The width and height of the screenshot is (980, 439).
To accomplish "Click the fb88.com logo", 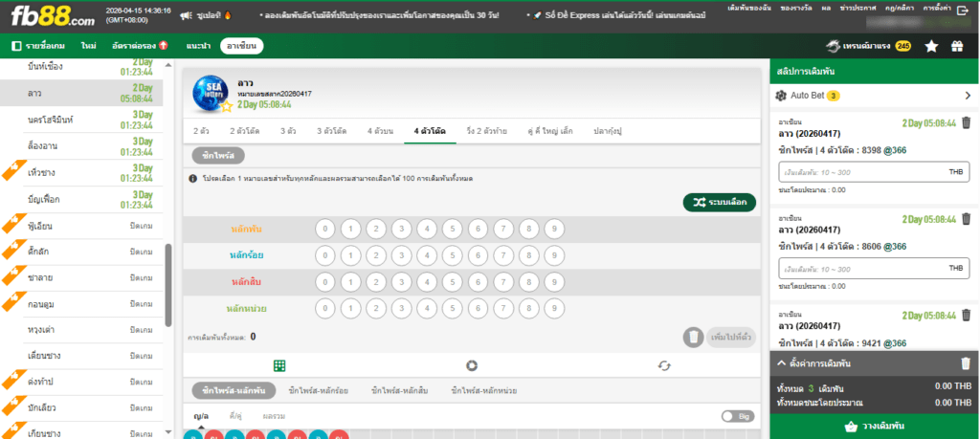I will coord(54,17).
